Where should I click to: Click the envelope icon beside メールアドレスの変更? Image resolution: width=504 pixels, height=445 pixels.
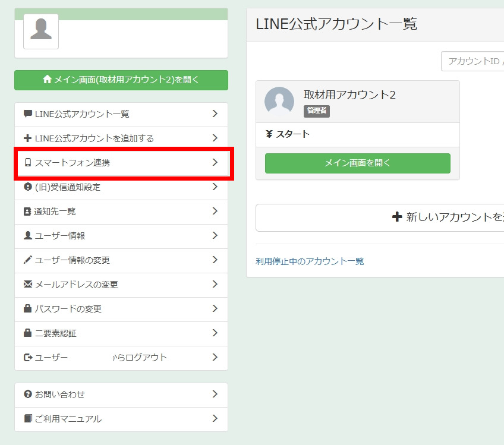click(27, 285)
